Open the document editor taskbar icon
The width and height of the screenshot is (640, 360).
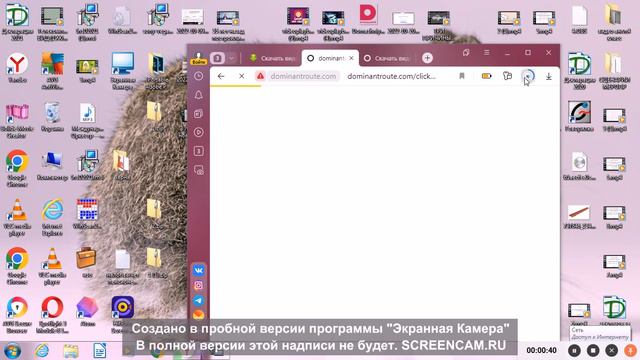pos(100,351)
